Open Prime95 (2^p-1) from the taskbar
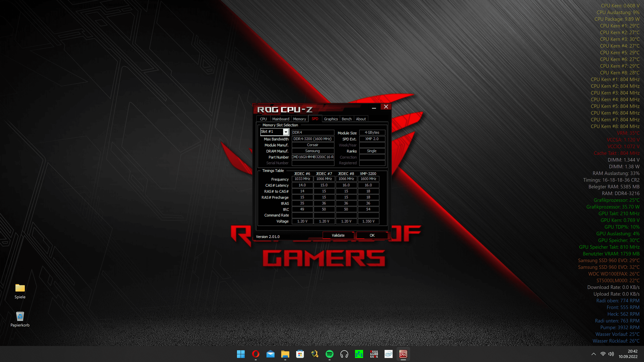This screenshot has width=644, height=362. (359, 354)
